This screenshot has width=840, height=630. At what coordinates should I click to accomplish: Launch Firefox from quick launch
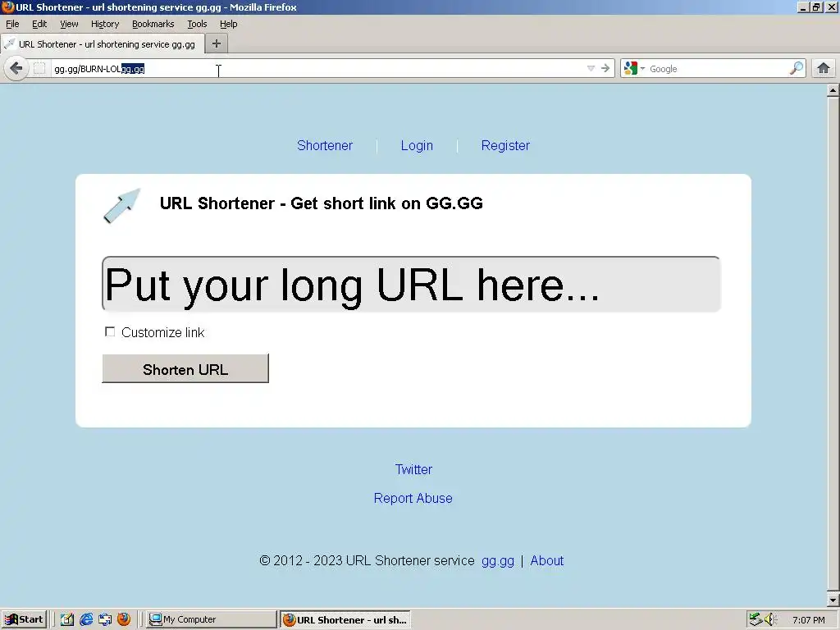(x=124, y=619)
